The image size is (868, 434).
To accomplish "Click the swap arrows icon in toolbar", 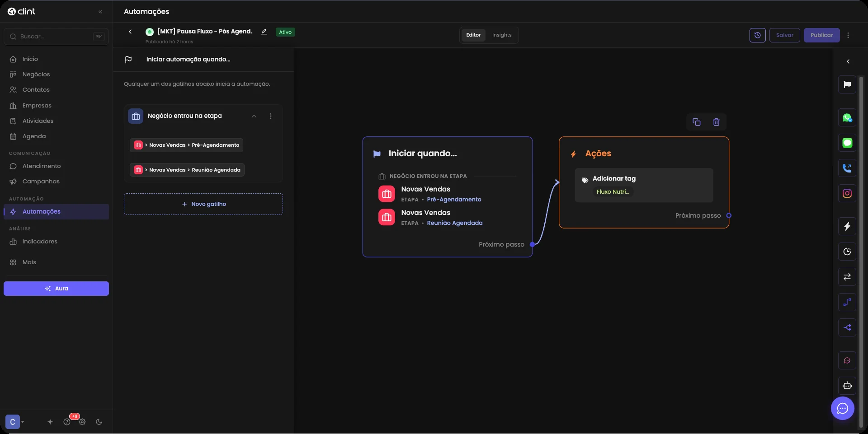I will [x=847, y=277].
